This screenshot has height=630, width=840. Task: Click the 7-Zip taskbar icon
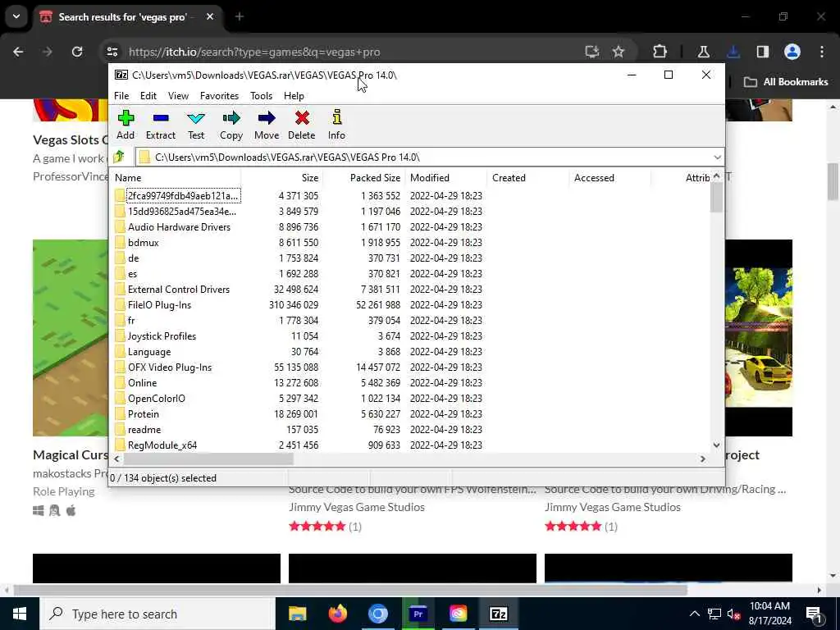pyautogui.click(x=499, y=614)
